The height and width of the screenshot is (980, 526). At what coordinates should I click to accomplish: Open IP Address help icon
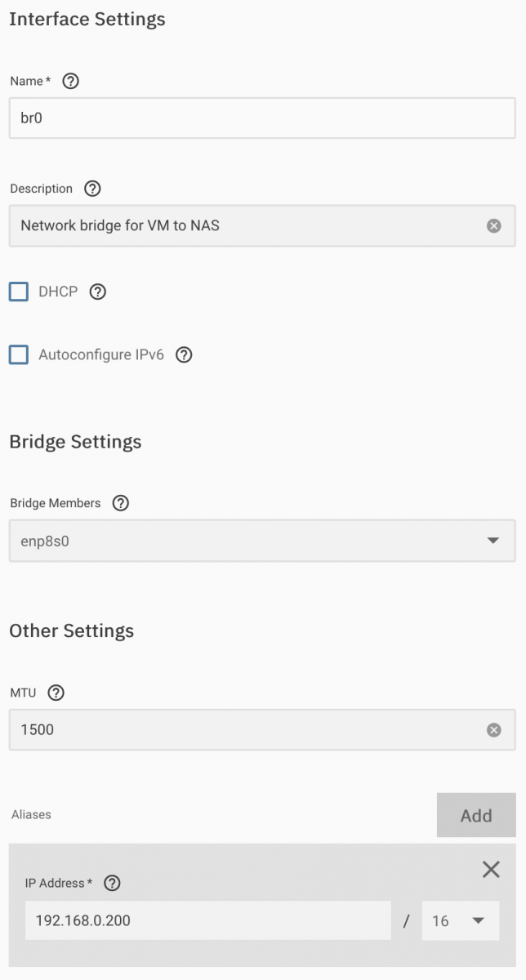tap(113, 883)
